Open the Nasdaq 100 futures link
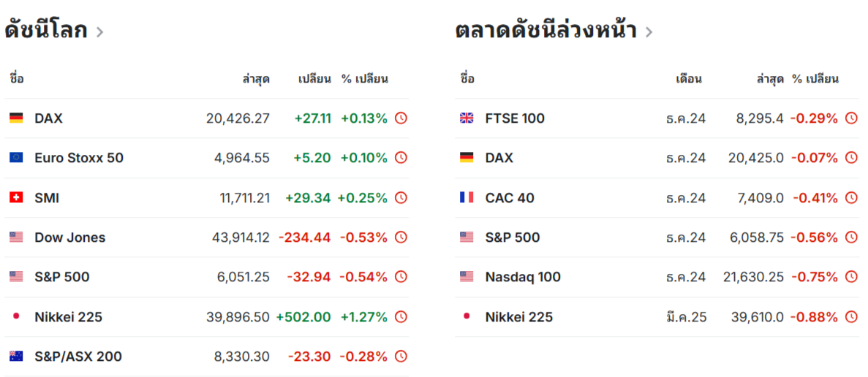Viewport: 868px width, 377px height. coord(523,277)
